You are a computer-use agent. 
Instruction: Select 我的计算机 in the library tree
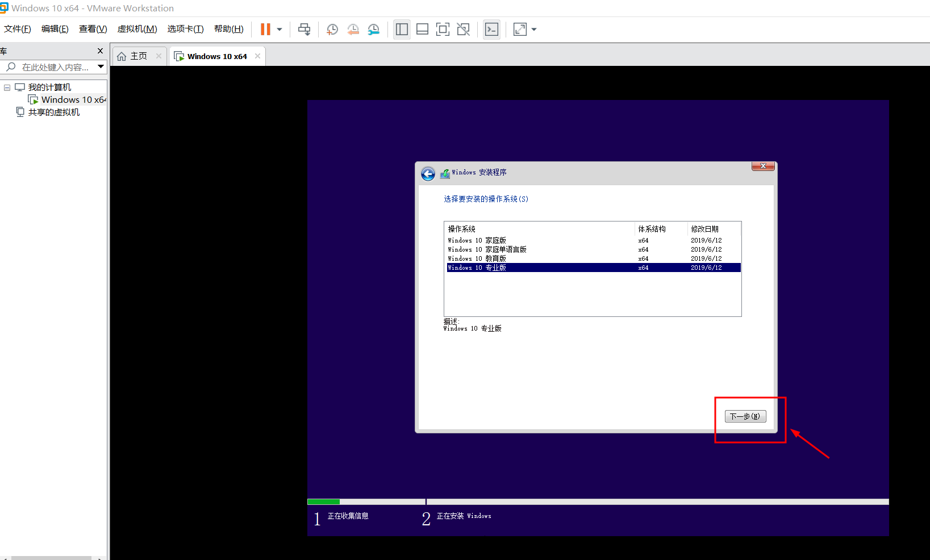[x=49, y=87]
